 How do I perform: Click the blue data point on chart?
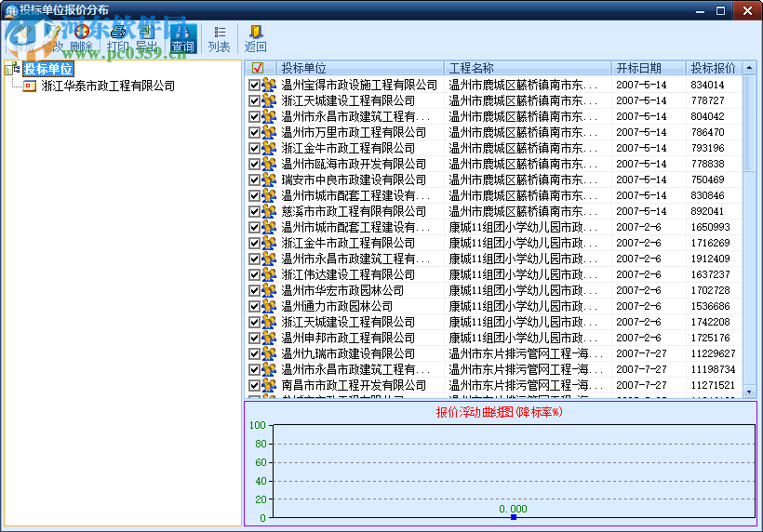coord(514,517)
